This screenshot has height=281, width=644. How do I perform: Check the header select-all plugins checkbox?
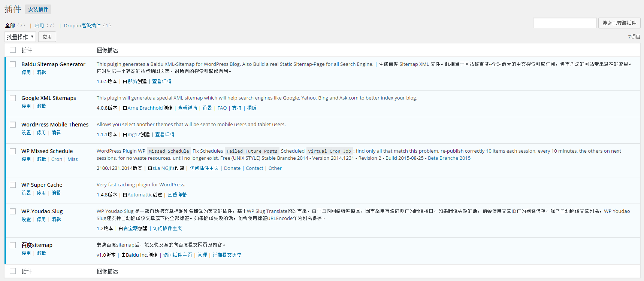point(13,50)
